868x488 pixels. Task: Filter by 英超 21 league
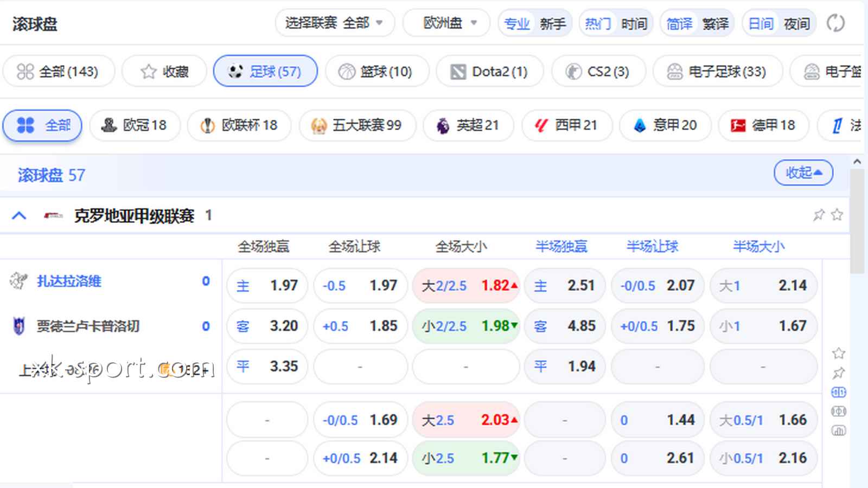pyautogui.click(x=469, y=125)
